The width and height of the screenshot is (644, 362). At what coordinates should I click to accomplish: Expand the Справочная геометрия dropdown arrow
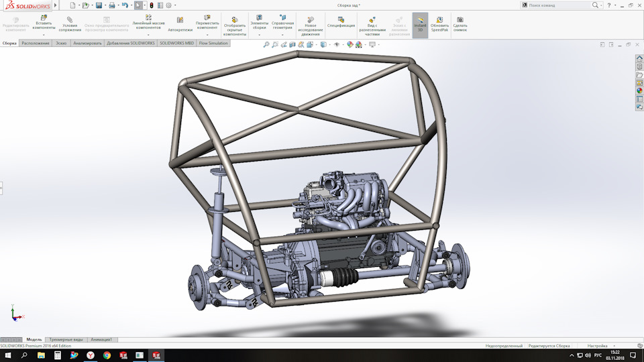[282, 35]
